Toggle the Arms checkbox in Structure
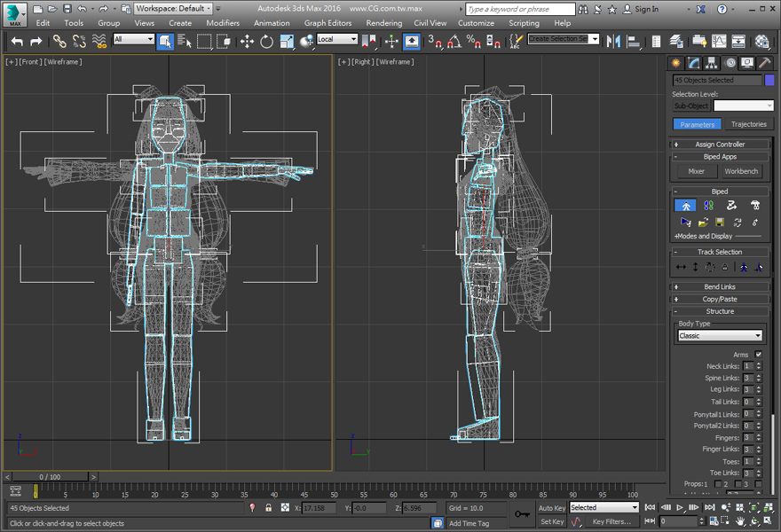 point(758,355)
